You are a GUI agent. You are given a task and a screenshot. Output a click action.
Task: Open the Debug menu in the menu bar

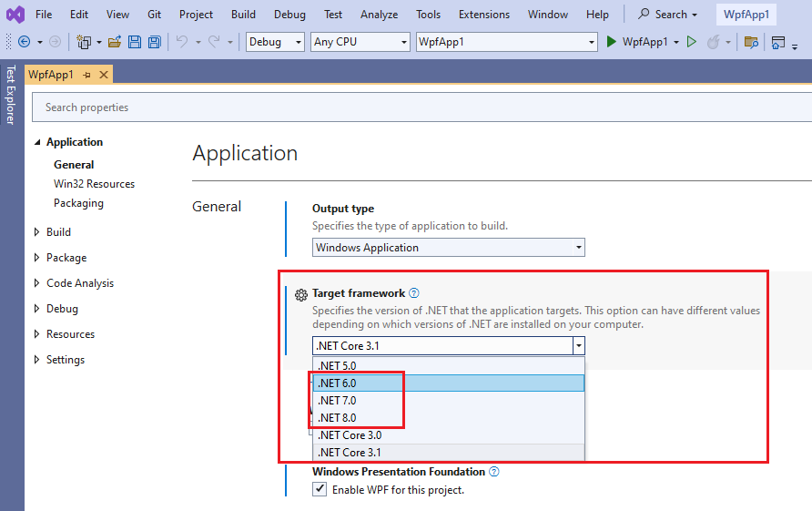coord(289,15)
